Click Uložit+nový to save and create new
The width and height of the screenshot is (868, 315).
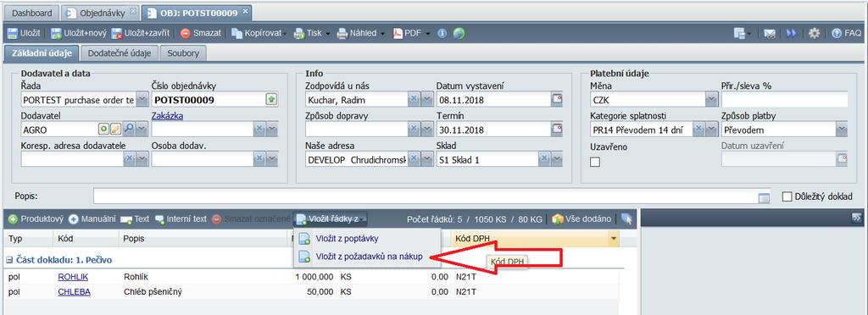pos(78,33)
